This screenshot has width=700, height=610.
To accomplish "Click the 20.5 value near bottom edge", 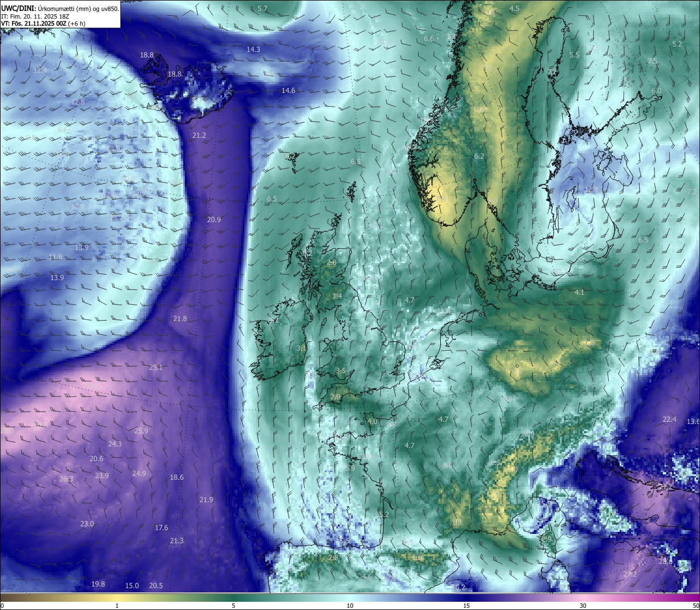I will pyautogui.click(x=156, y=585).
